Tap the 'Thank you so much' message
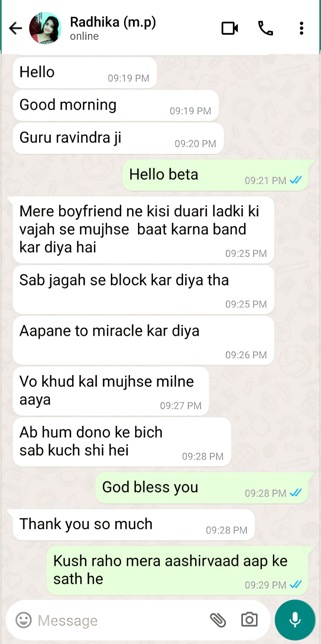 (x=134, y=525)
